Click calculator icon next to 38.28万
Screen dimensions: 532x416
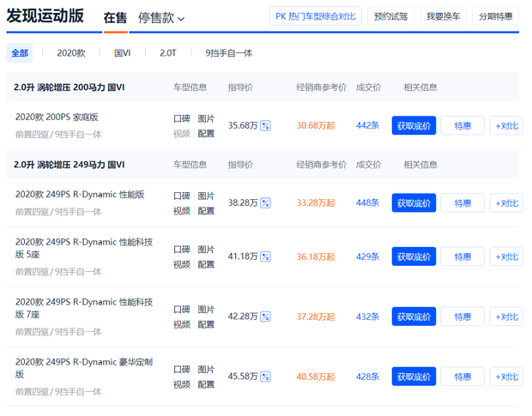[x=266, y=203]
